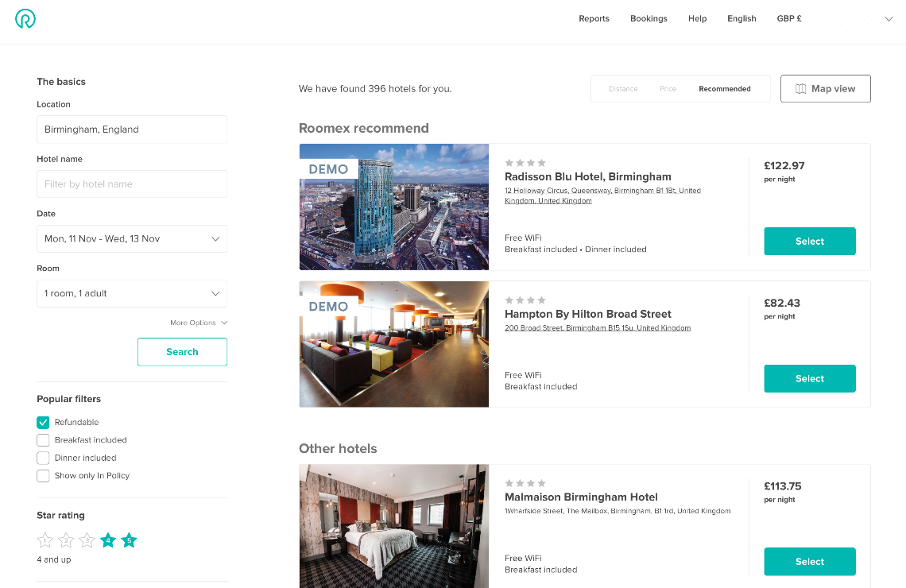This screenshot has height=588, width=906.
Task: Select the Malmaison Birmingham Hotel room
Action: point(810,562)
